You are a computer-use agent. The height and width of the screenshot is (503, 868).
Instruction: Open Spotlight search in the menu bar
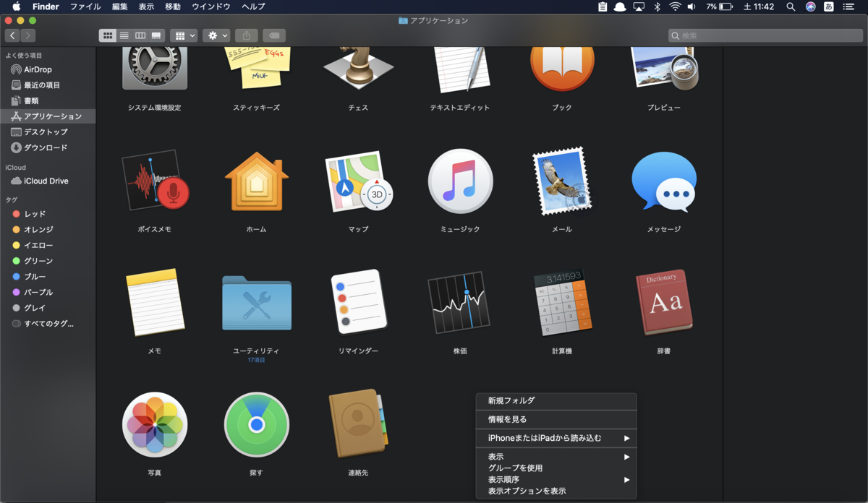(x=791, y=7)
